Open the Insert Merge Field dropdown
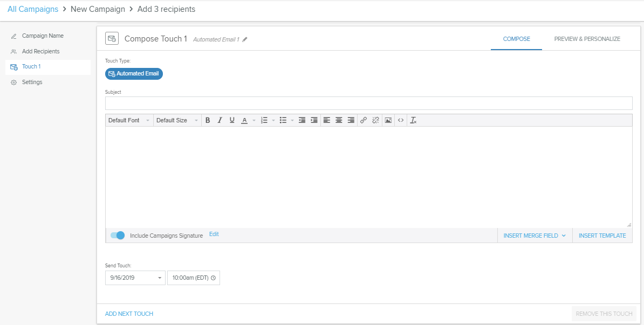 click(535, 236)
